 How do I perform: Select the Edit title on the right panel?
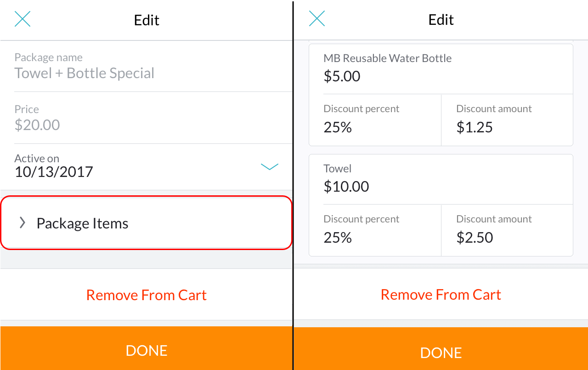tap(441, 20)
